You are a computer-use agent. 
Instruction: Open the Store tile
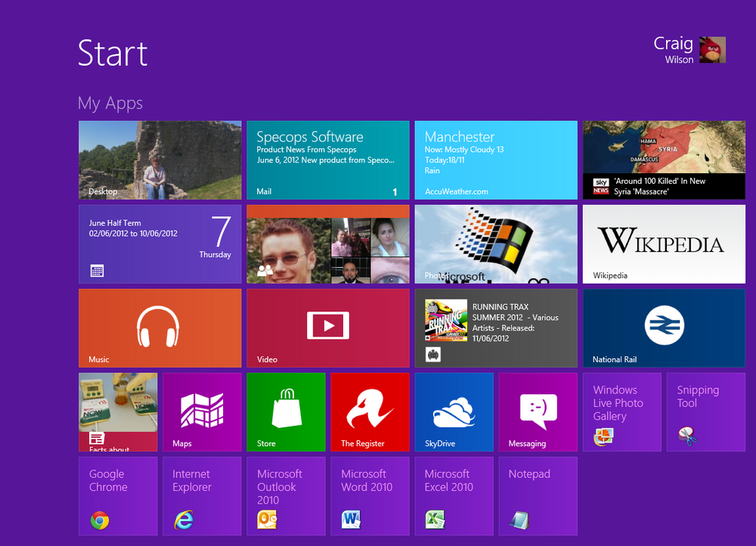[286, 412]
